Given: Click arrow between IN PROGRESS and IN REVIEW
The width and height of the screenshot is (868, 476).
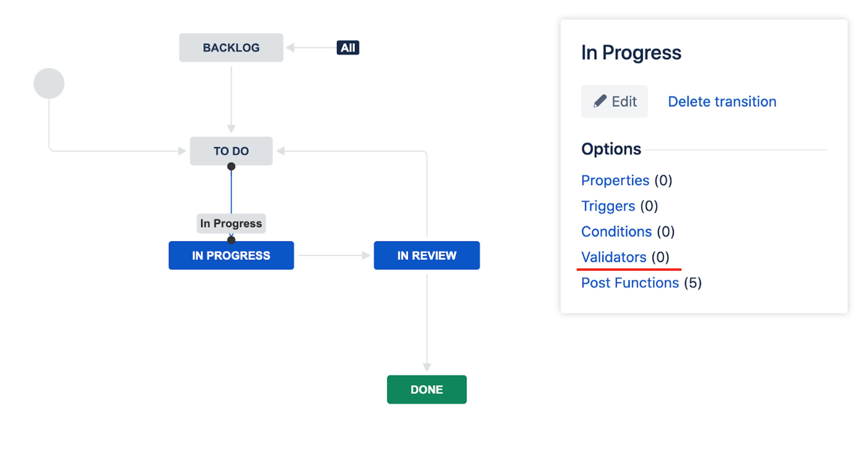Looking at the screenshot, I should pos(334,255).
